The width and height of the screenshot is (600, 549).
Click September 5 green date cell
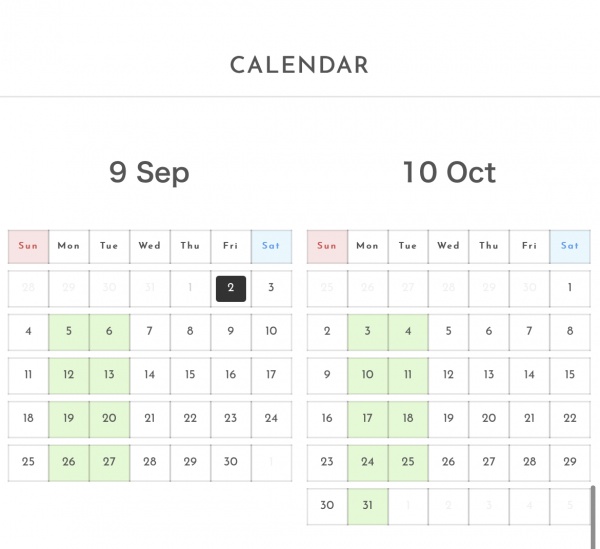[69, 331]
